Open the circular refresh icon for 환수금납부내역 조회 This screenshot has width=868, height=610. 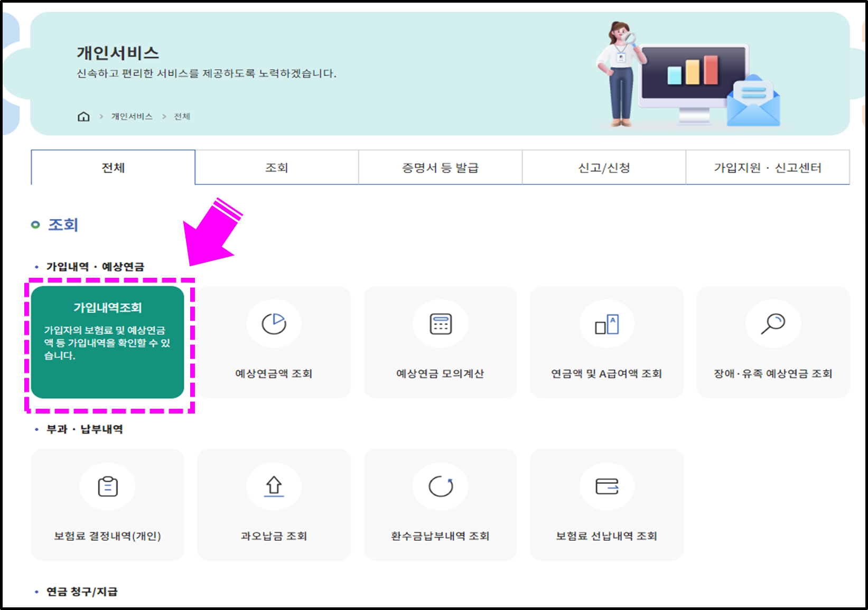440,486
